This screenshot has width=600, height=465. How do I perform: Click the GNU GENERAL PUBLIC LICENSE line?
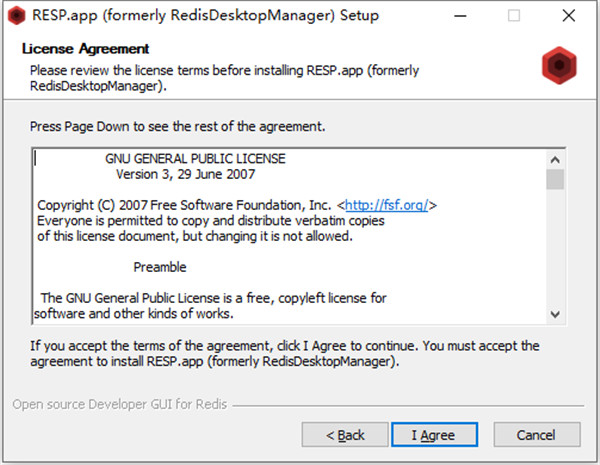click(195, 158)
